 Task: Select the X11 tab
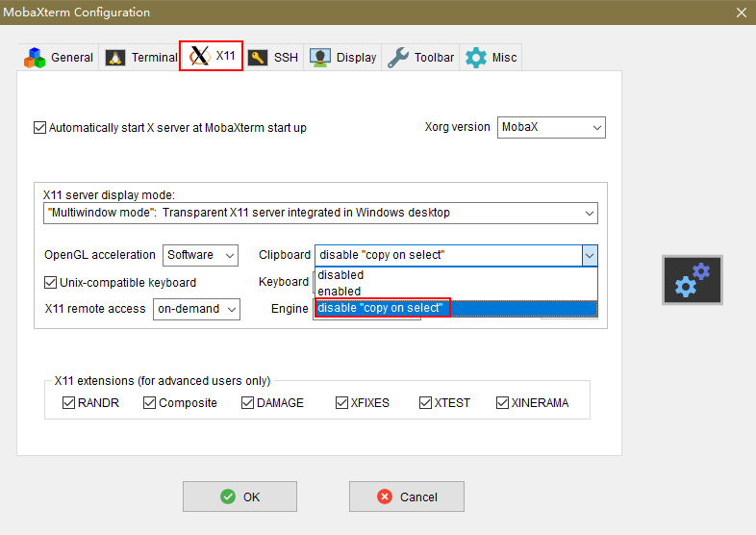pyautogui.click(x=212, y=56)
